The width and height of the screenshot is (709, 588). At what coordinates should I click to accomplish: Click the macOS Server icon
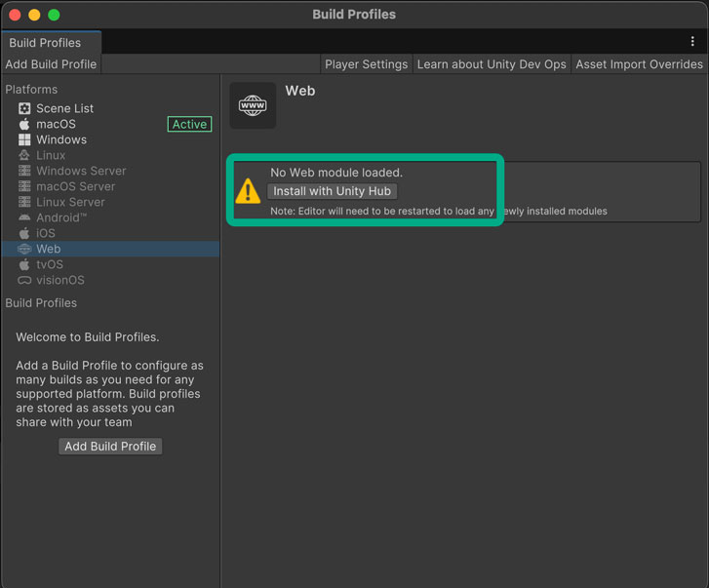pos(24,186)
